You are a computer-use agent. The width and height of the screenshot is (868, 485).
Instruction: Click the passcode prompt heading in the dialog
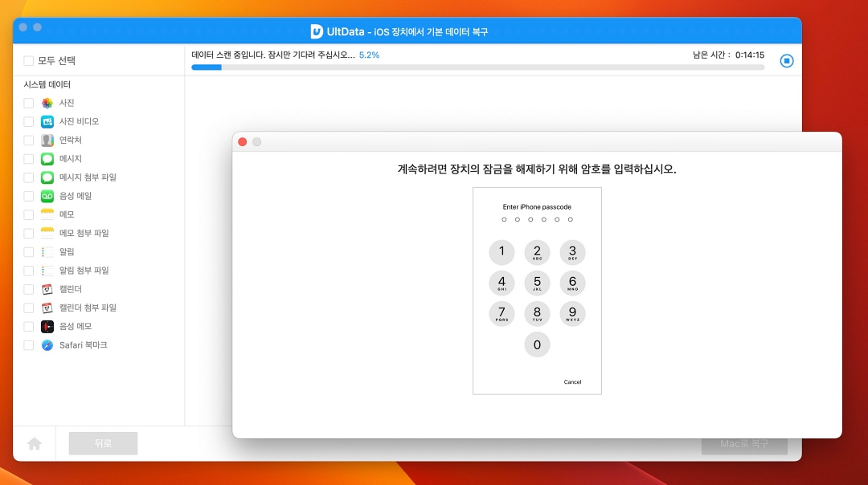pyautogui.click(x=537, y=169)
